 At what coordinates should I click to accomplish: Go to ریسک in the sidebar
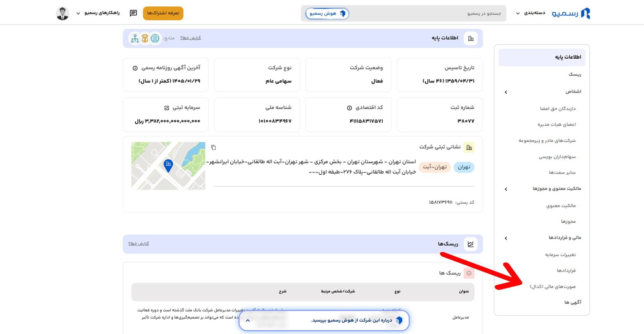[x=575, y=74]
